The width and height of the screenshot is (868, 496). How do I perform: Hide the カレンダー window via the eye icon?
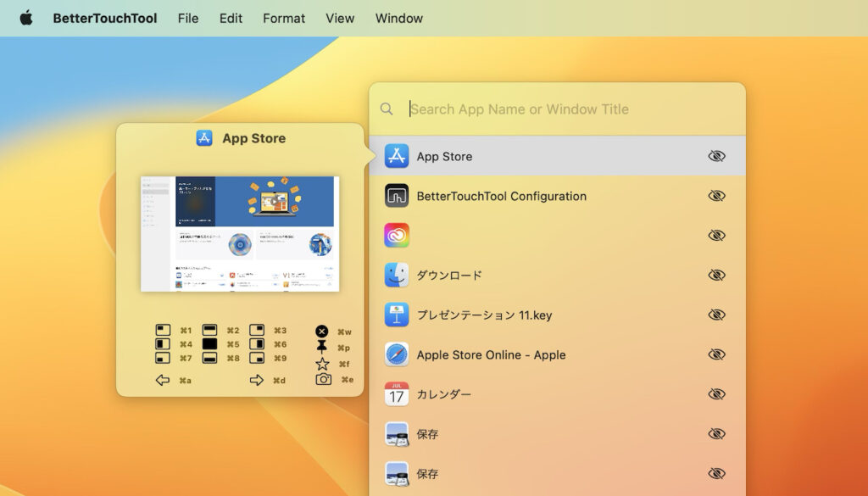[716, 393]
